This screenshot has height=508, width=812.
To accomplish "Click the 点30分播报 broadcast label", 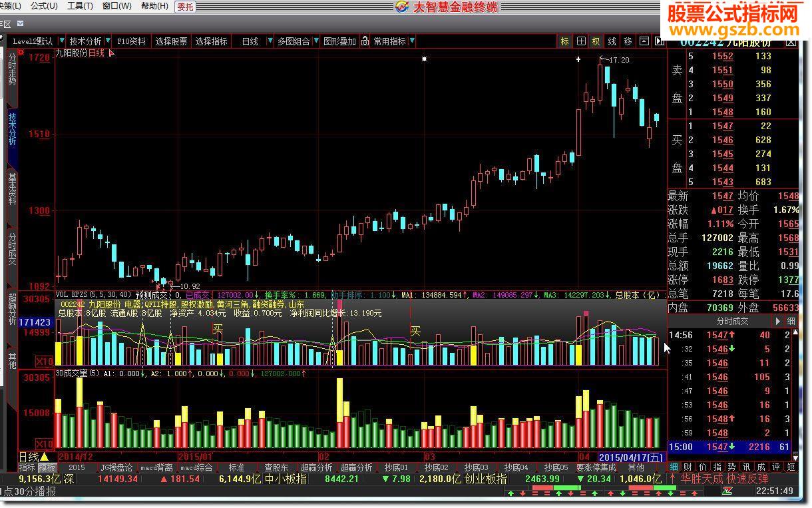I will 30,491.
